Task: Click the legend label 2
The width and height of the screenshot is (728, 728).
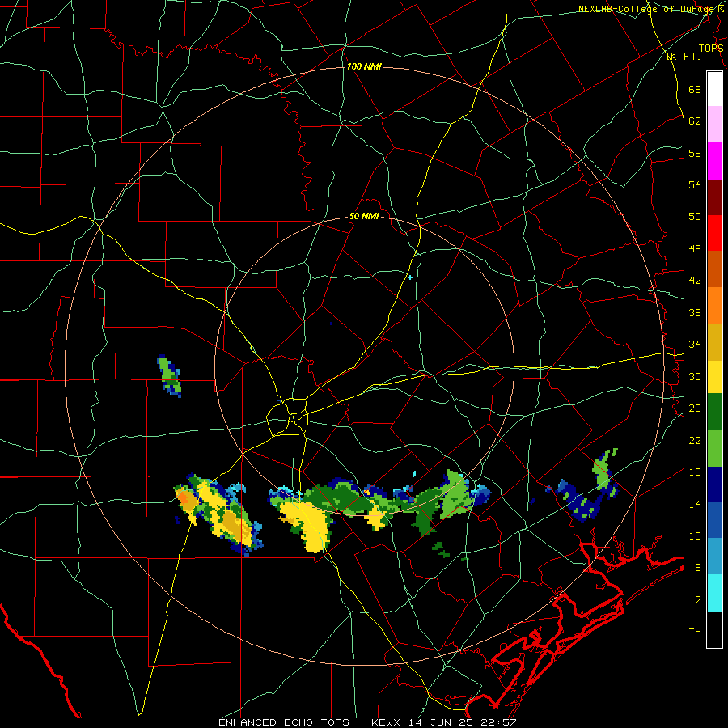Action: point(697,600)
